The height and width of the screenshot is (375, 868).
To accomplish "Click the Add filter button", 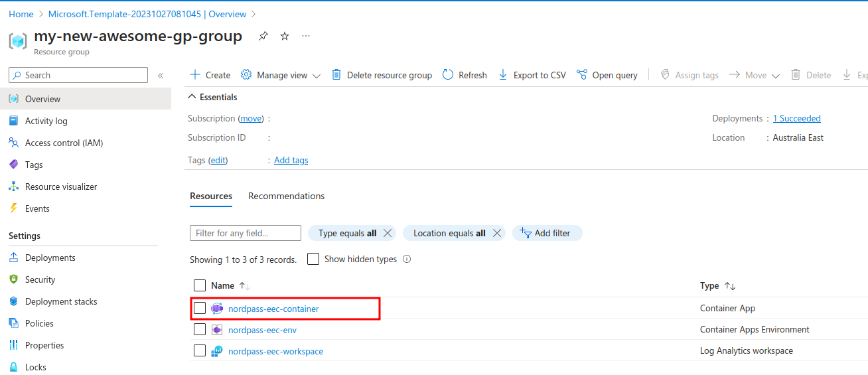I will (x=547, y=233).
